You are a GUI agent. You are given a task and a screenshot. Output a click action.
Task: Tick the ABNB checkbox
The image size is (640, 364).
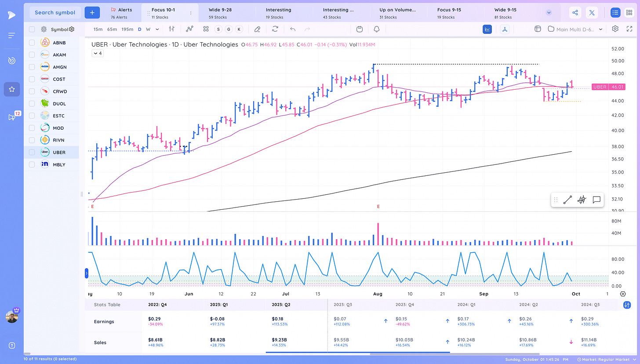coord(32,43)
